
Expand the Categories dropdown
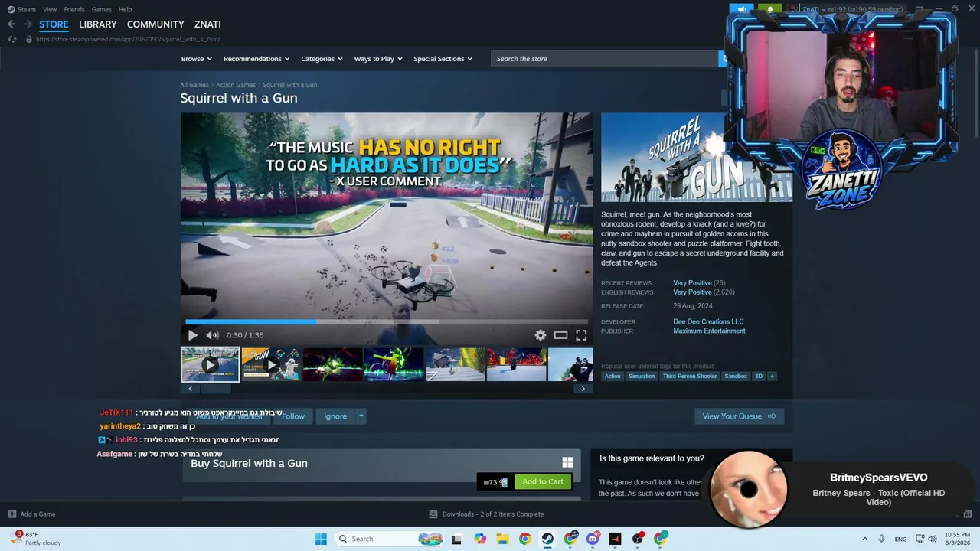[x=322, y=59]
